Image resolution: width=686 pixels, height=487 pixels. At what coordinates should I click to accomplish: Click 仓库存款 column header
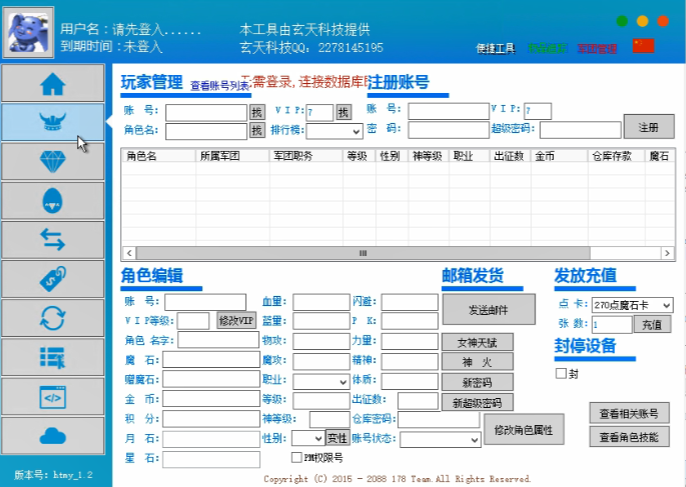[x=616, y=156]
